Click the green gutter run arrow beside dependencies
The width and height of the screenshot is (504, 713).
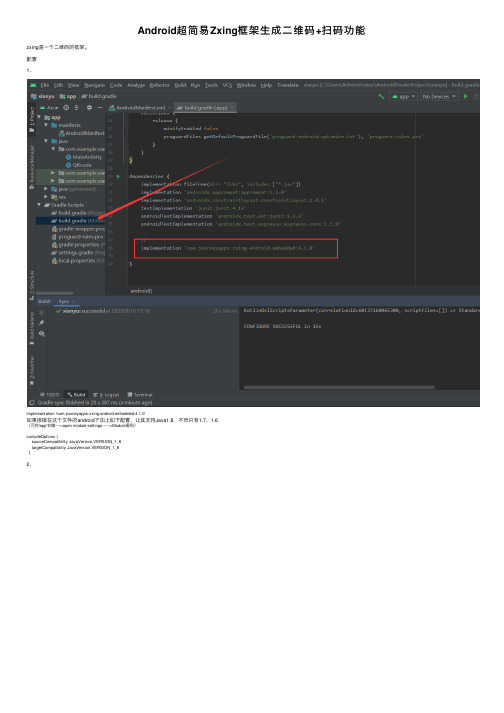119,176
